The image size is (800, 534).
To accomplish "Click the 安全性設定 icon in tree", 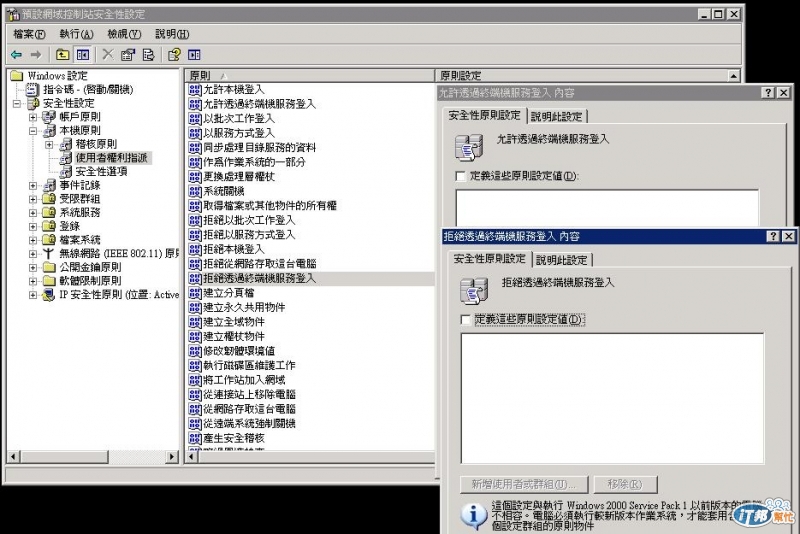I will [33, 104].
